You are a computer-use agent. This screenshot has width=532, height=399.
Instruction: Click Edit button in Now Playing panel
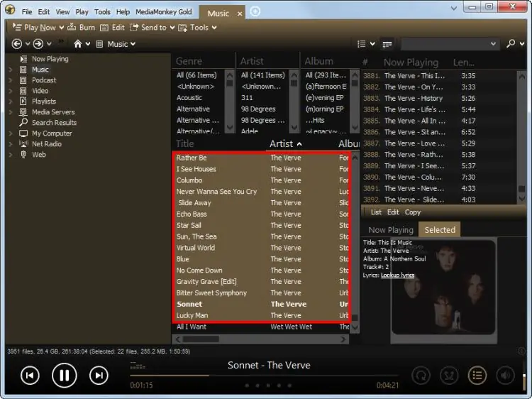393,212
